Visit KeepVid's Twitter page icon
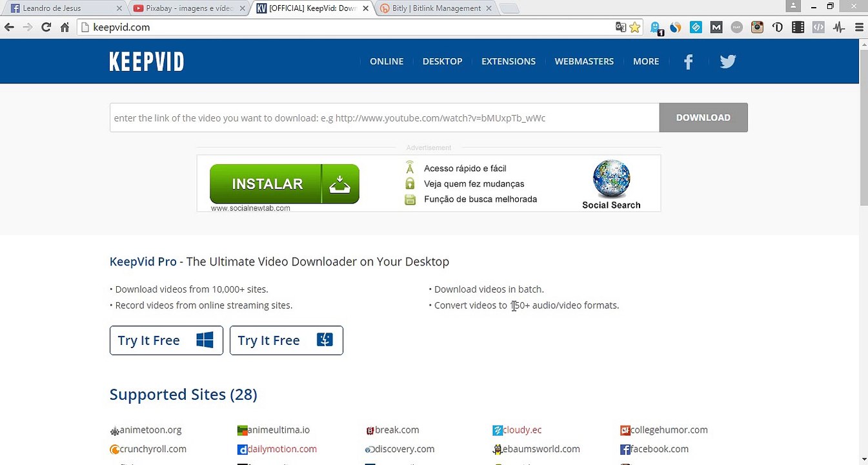Screen dimensions: 868x465 click(728, 61)
